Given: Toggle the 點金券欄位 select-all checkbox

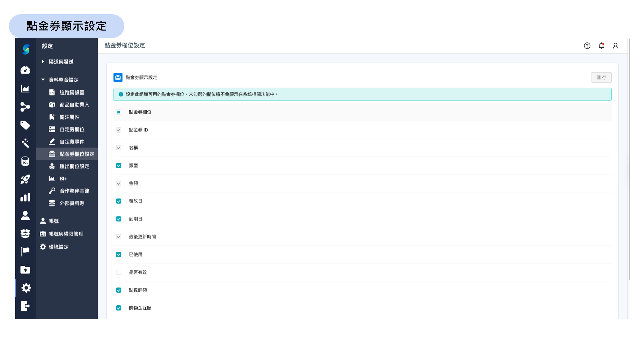Looking at the screenshot, I should 119,112.
